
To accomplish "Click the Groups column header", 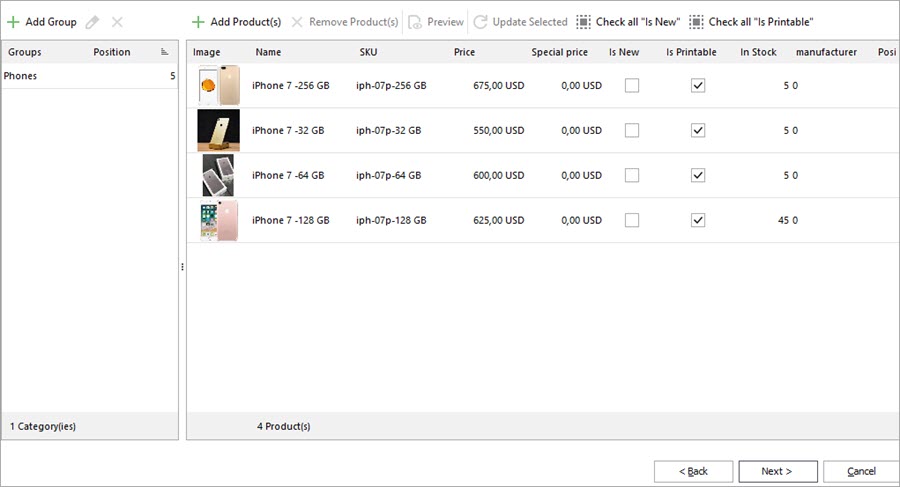I will (x=25, y=52).
